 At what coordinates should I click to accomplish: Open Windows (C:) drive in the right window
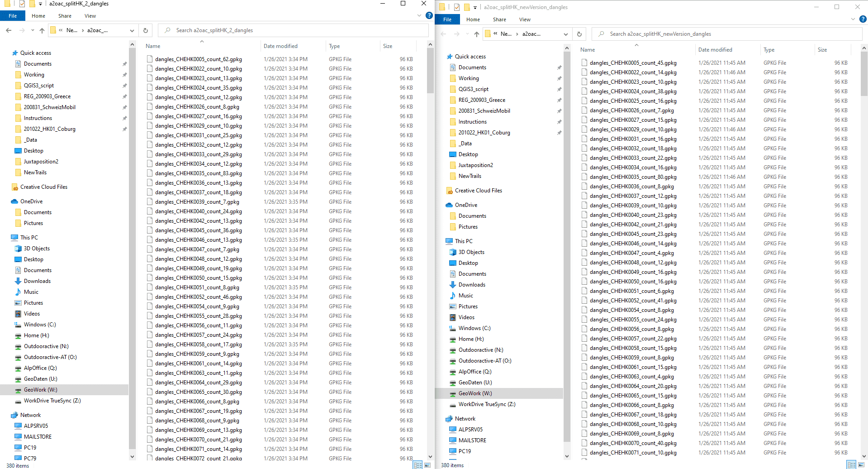[x=474, y=328]
